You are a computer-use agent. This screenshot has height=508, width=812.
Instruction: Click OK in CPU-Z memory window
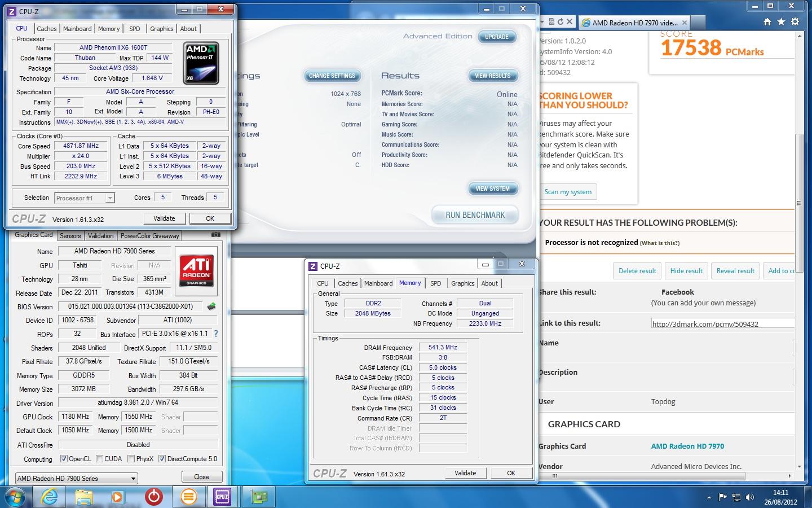[511, 473]
